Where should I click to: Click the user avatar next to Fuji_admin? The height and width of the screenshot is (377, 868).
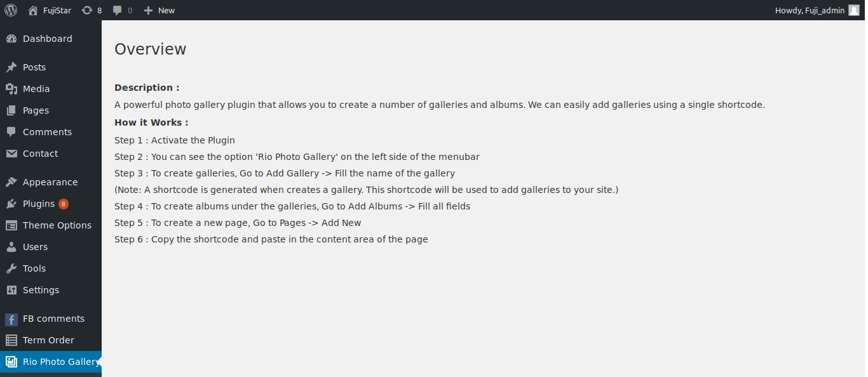(x=854, y=10)
